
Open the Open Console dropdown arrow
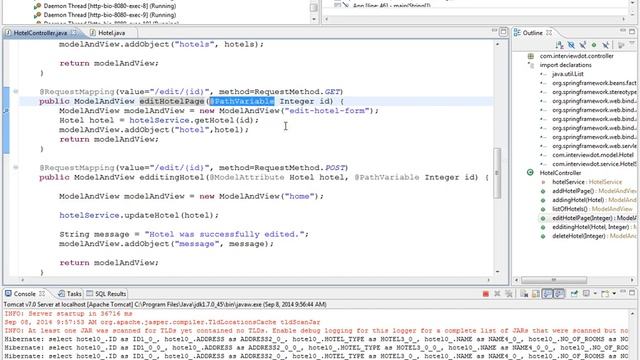614,293
